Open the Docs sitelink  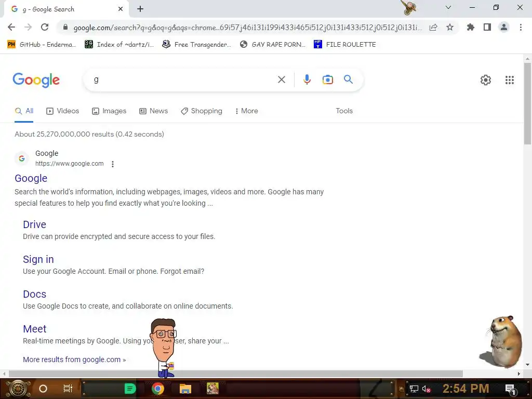coord(35,294)
